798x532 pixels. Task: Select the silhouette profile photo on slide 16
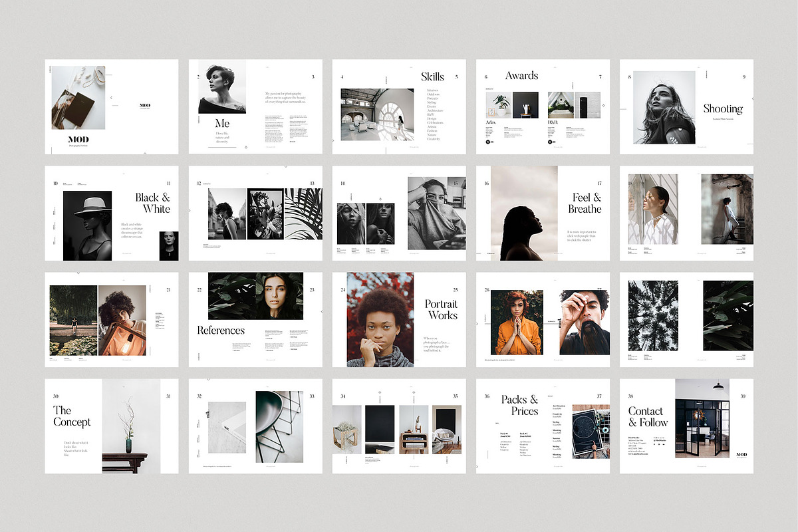coord(524,213)
